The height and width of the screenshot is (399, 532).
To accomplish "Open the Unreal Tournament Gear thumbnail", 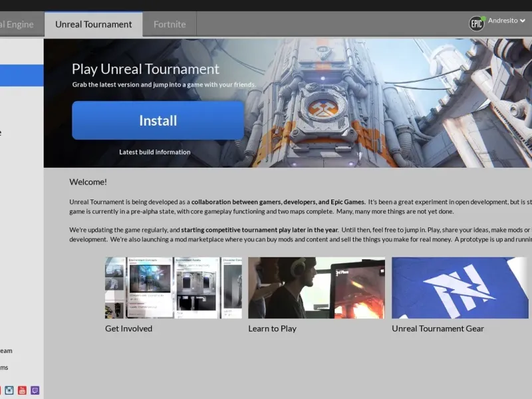I will [x=460, y=288].
